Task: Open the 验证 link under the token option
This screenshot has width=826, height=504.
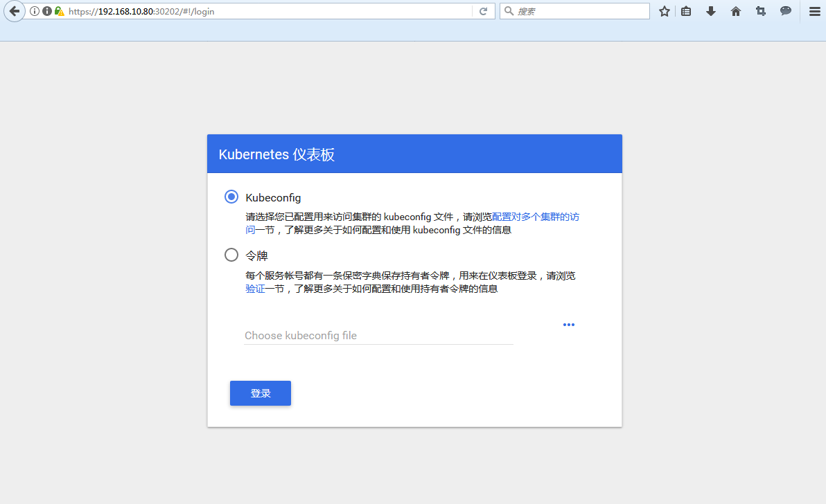Action: [x=255, y=289]
